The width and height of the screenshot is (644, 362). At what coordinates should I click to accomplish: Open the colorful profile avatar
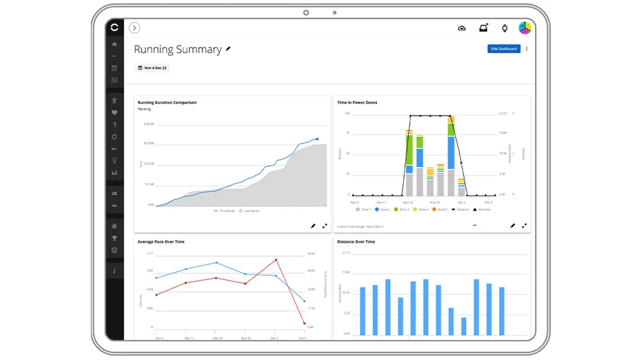524,28
